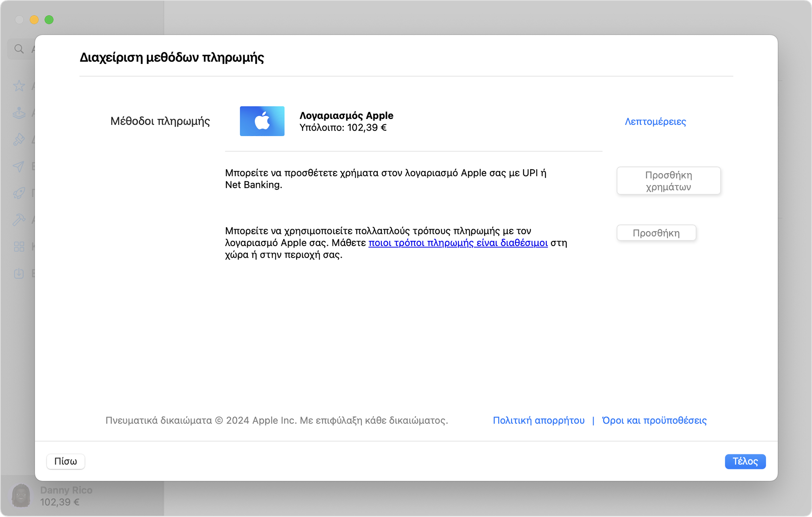Select the Updates download sidebar icon
Screen dimensions: 812x517
(19, 273)
